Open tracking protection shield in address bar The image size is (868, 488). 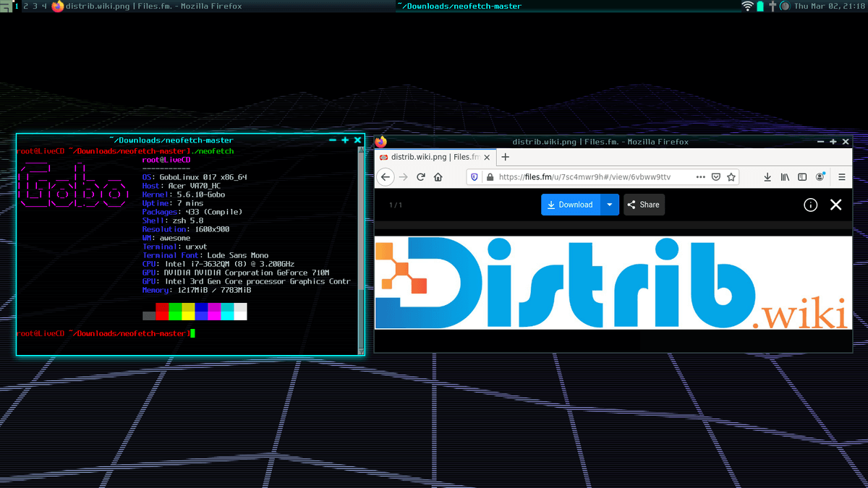tap(475, 176)
